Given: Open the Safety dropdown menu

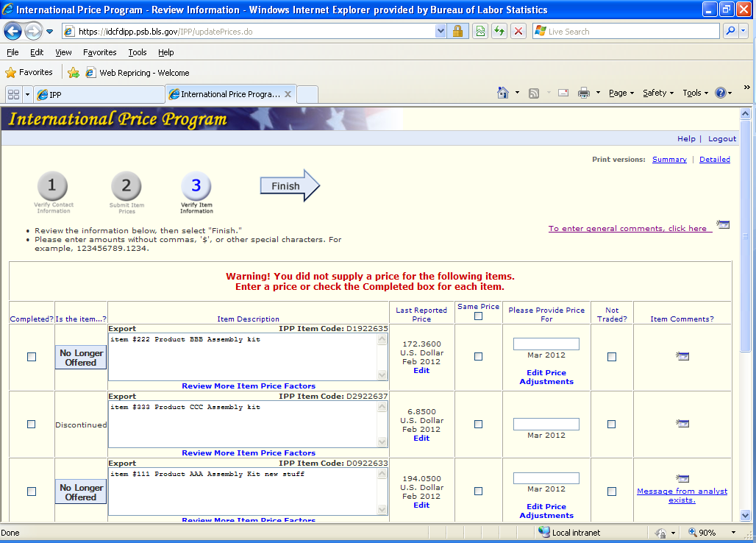Looking at the screenshot, I should pos(657,93).
